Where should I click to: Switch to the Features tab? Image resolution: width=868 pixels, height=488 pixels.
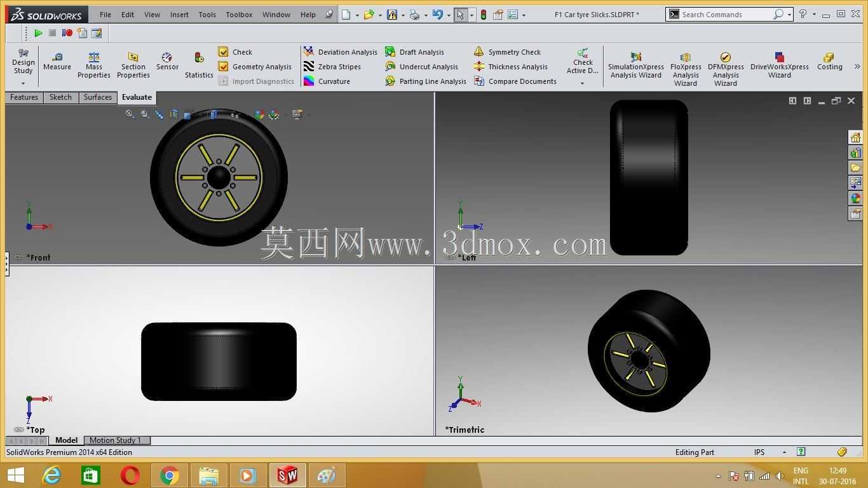(x=24, y=97)
